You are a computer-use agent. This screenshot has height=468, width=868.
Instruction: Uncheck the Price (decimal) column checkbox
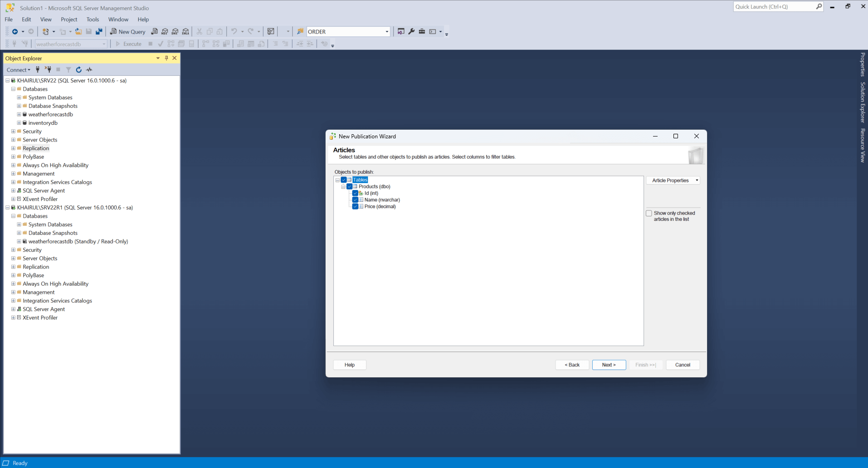click(x=355, y=206)
